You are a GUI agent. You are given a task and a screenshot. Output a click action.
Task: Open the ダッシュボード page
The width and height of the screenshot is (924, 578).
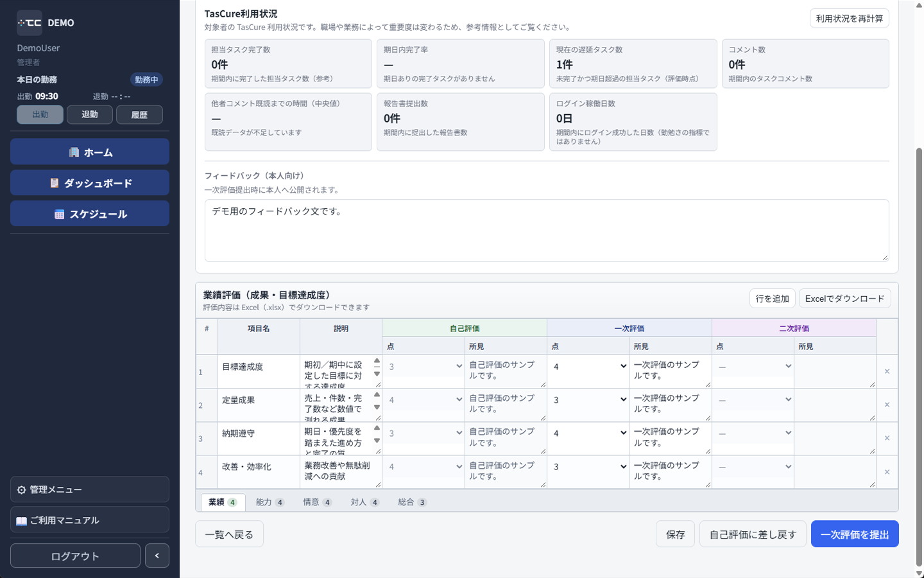[x=90, y=182]
